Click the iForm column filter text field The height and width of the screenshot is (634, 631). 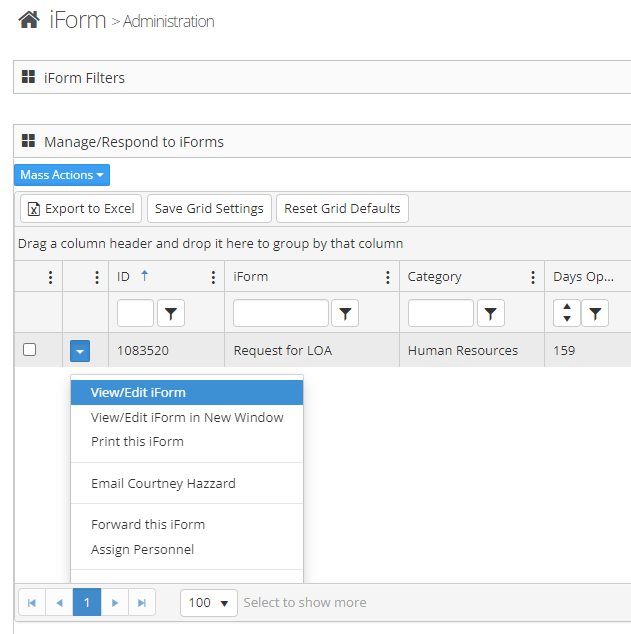click(281, 313)
